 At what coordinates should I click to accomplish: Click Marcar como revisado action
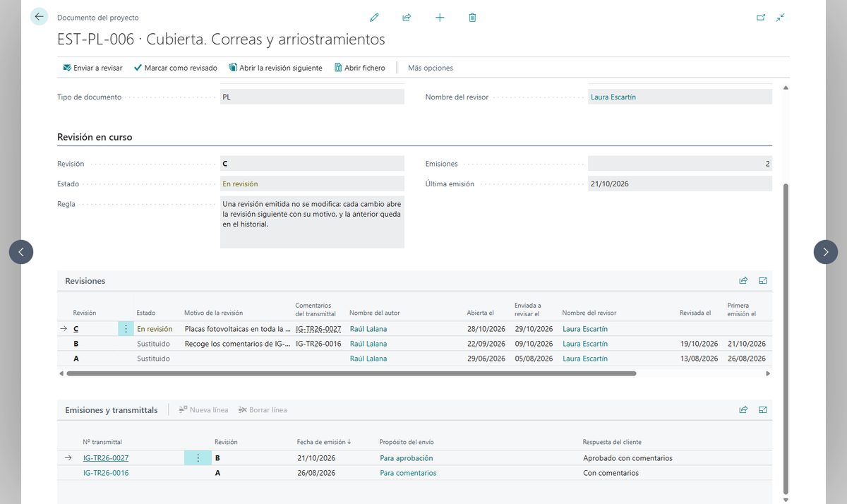click(176, 68)
